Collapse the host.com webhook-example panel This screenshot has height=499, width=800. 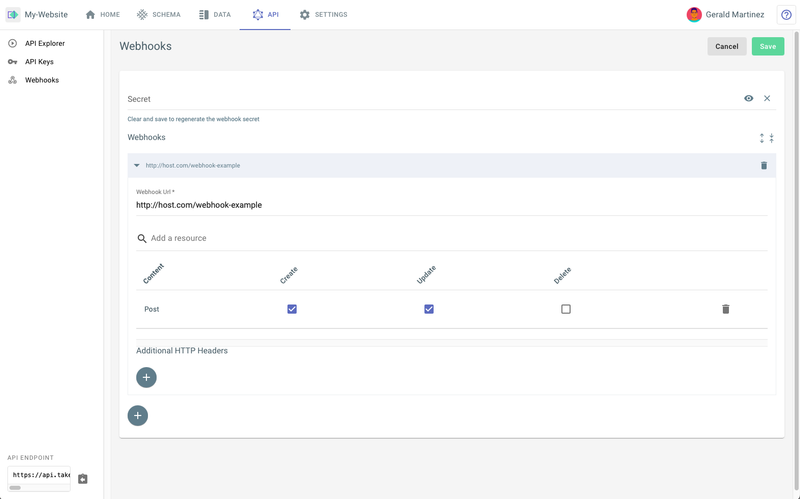tap(137, 165)
